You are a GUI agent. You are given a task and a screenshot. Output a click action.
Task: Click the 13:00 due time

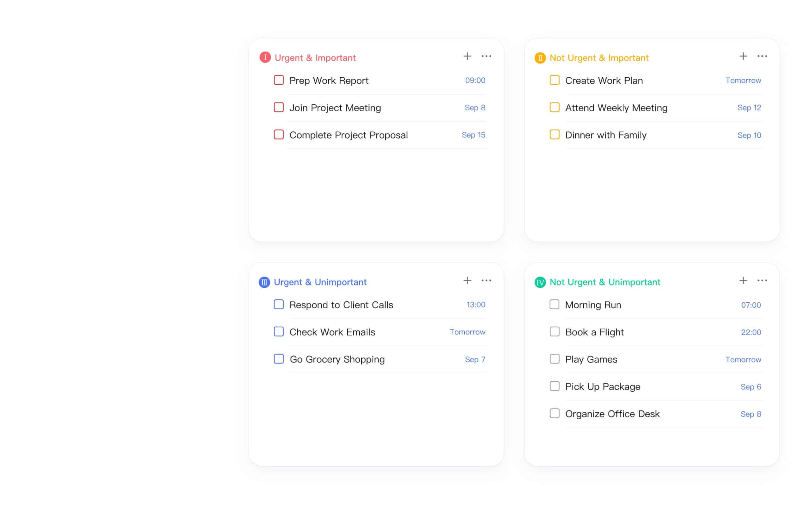(476, 305)
